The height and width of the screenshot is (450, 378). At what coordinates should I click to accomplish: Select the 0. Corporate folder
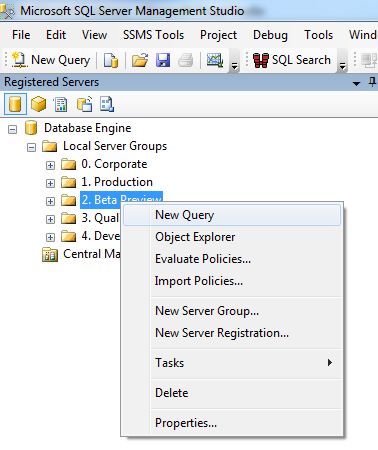pyautogui.click(x=114, y=164)
